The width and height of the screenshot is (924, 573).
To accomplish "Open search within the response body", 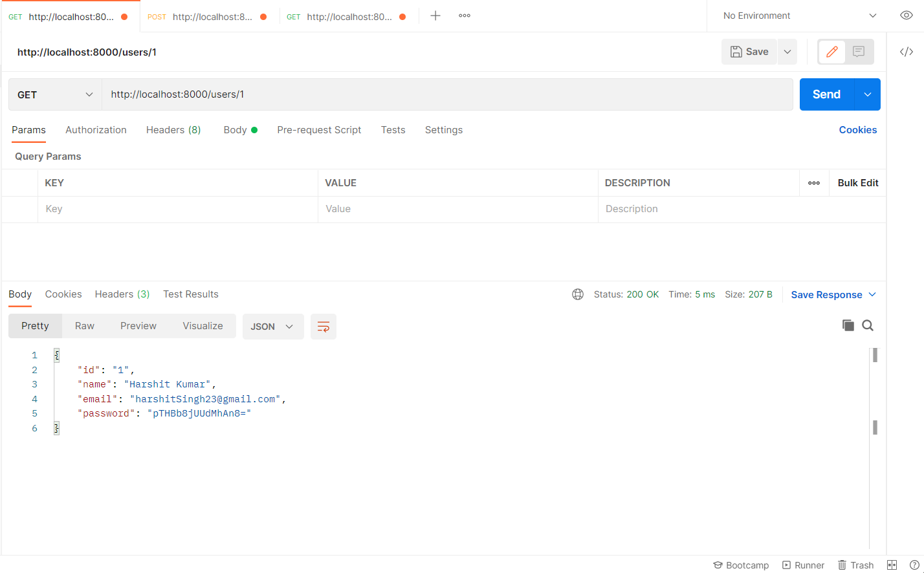I will coord(868,325).
